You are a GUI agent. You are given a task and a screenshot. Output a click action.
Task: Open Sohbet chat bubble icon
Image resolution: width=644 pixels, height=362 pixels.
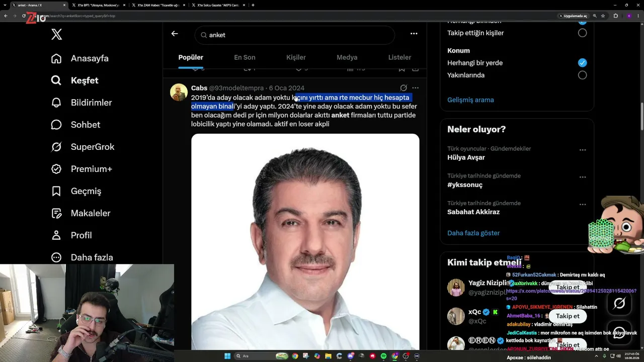56,125
